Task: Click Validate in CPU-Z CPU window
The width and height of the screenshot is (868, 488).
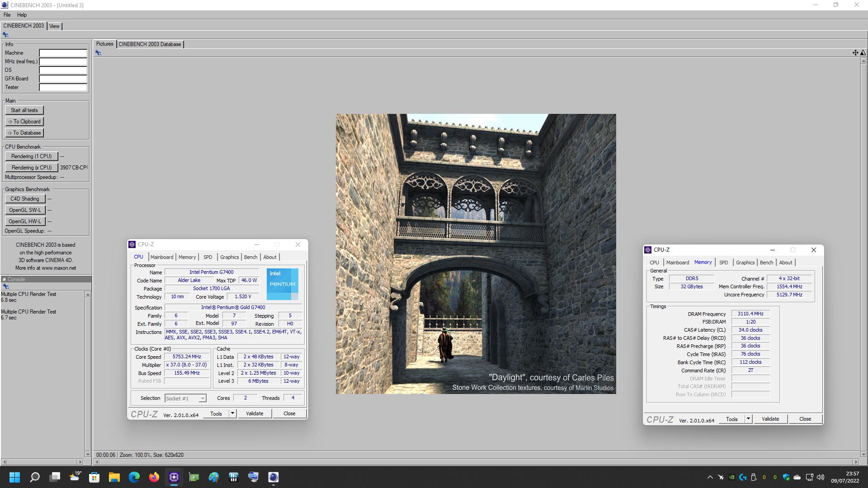Action: click(255, 413)
